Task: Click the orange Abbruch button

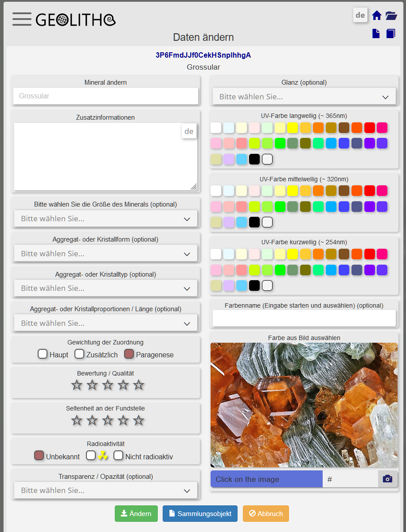Action: coord(265,513)
